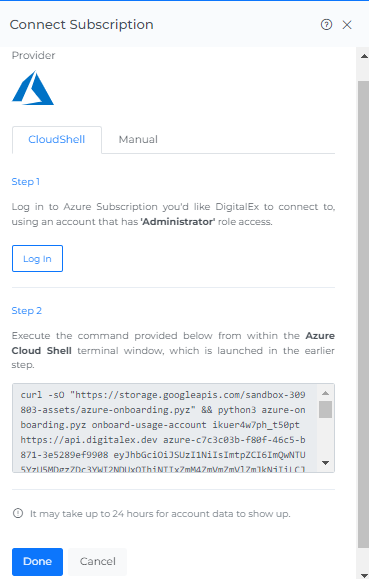Switch to the Manual tab
The image size is (369, 579).
pos(138,140)
